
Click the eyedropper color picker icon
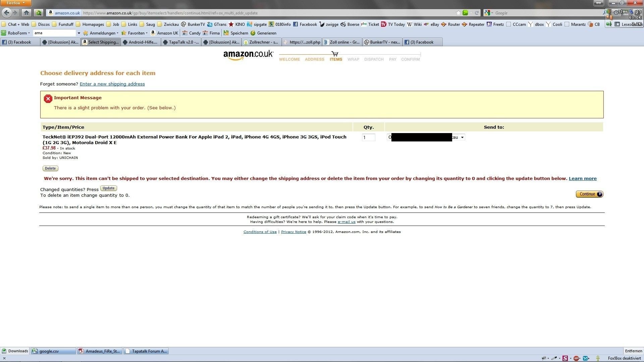point(554,358)
